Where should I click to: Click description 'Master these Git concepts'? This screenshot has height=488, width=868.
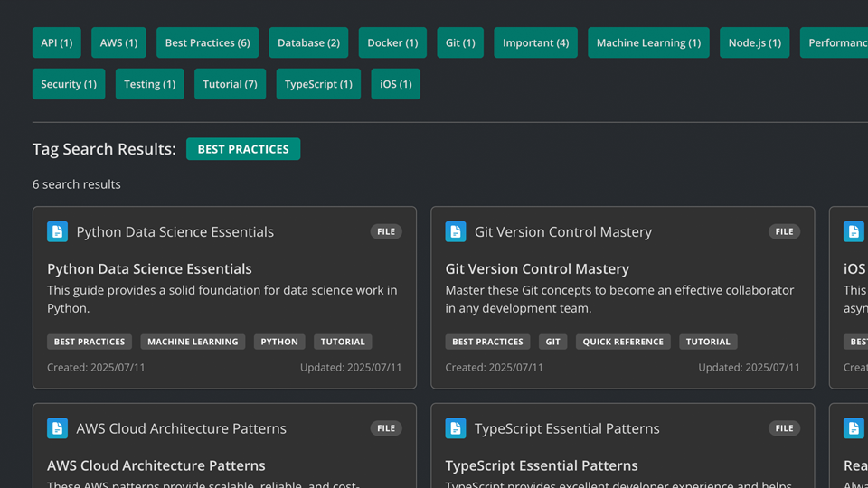point(619,299)
